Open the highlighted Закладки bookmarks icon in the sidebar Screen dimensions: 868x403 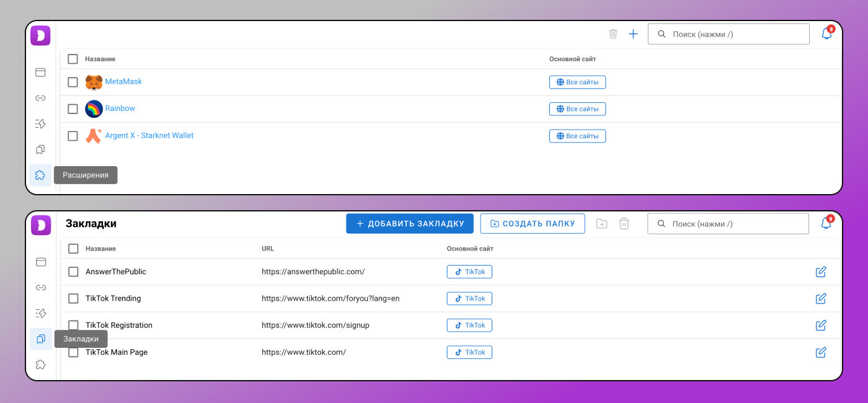click(x=41, y=339)
